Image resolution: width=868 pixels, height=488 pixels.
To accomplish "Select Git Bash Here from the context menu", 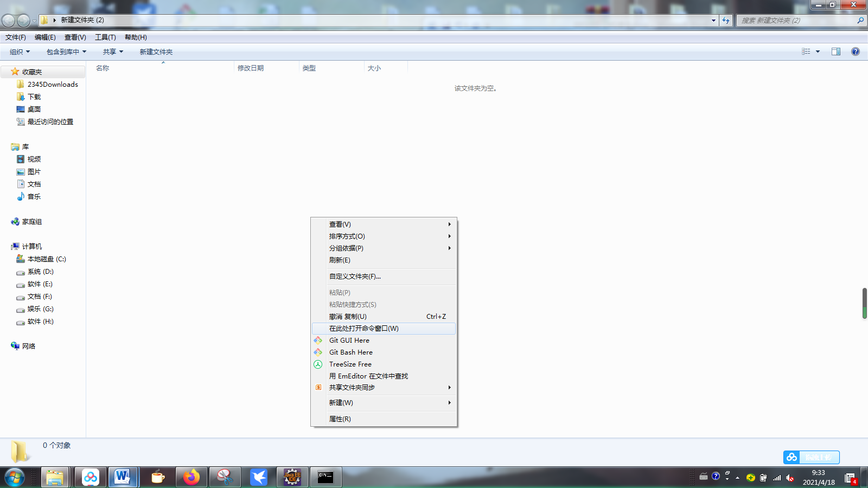I will tap(350, 352).
